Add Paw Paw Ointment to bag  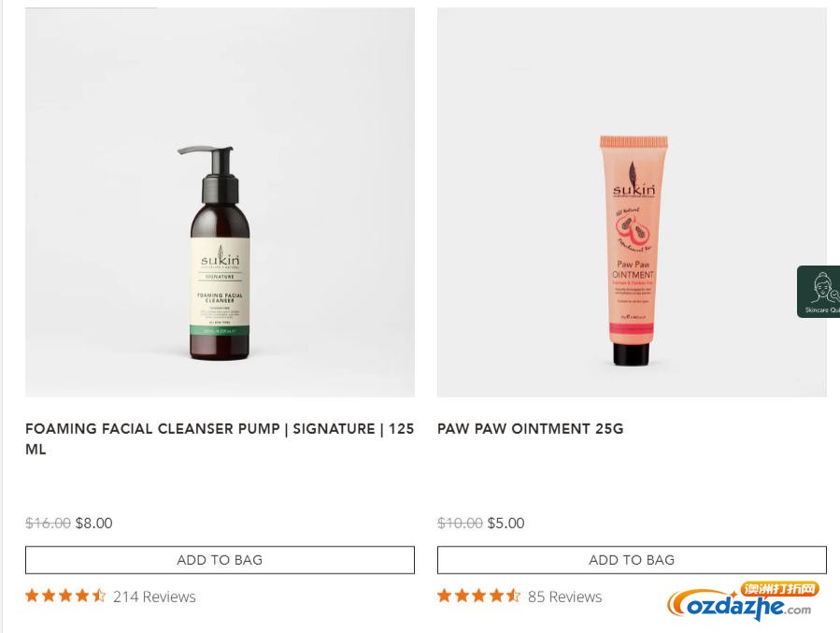point(632,560)
